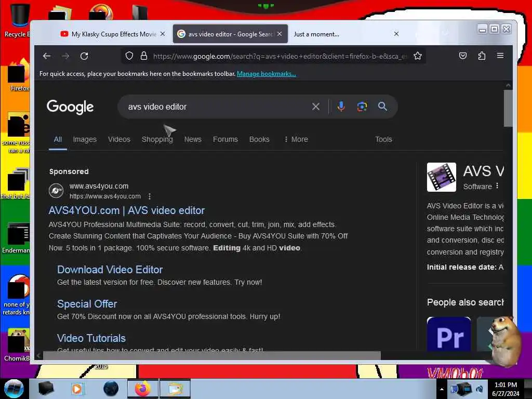Open the Download Video Editor sitelink
The image size is (532, 399).
tap(110, 270)
